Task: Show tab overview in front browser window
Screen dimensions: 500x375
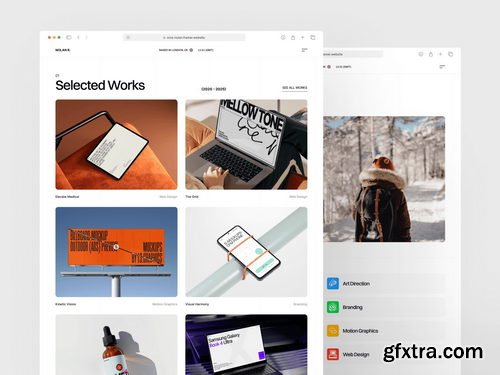Action: 313,37
